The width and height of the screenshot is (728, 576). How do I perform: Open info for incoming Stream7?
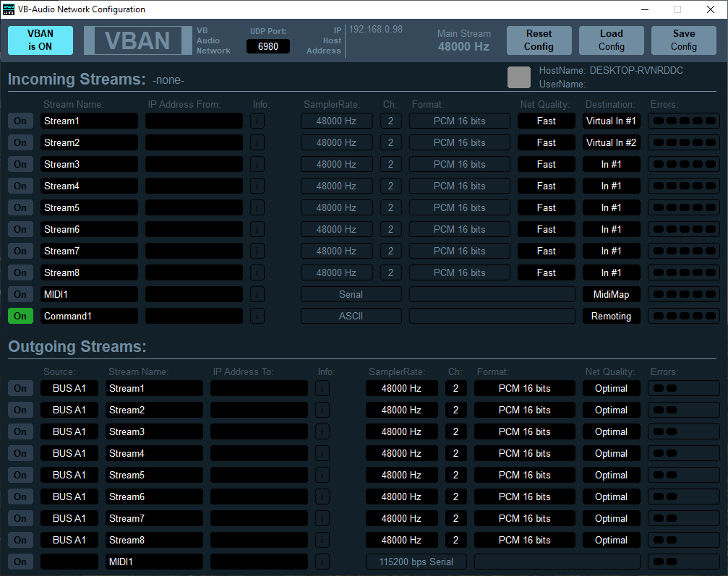tap(257, 251)
